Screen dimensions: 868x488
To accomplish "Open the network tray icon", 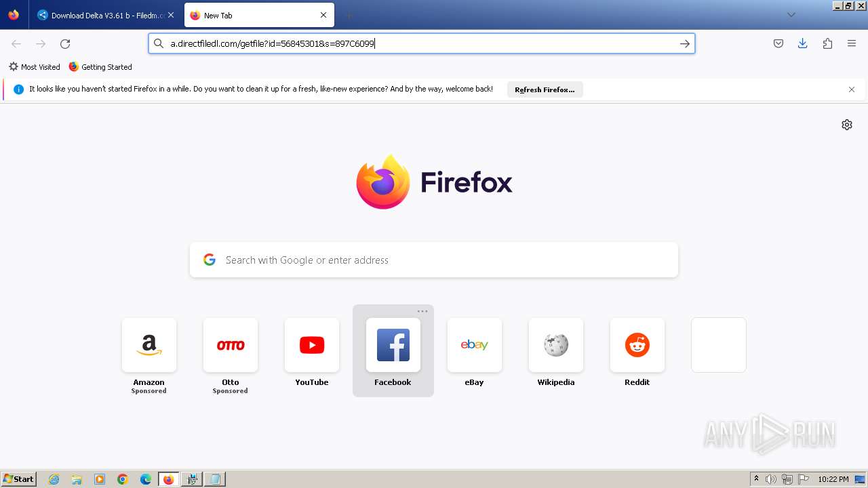I will (x=787, y=479).
